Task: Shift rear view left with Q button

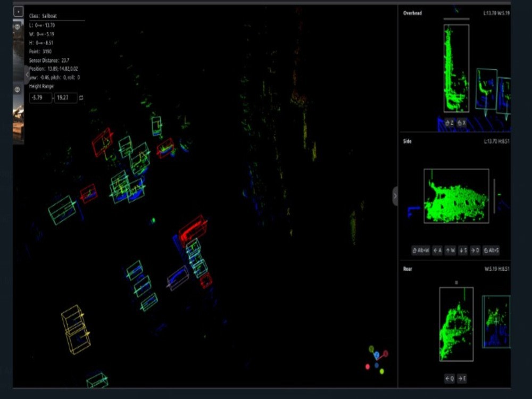Action: click(450, 378)
